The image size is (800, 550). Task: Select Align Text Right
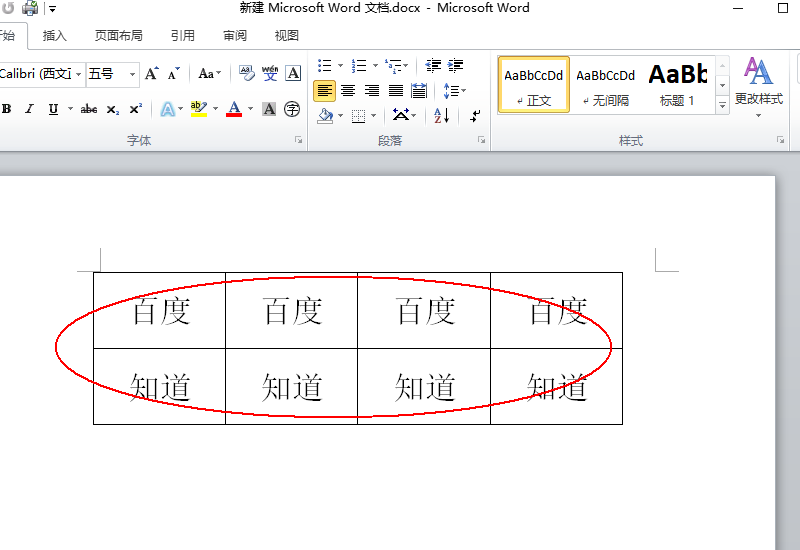(372, 91)
